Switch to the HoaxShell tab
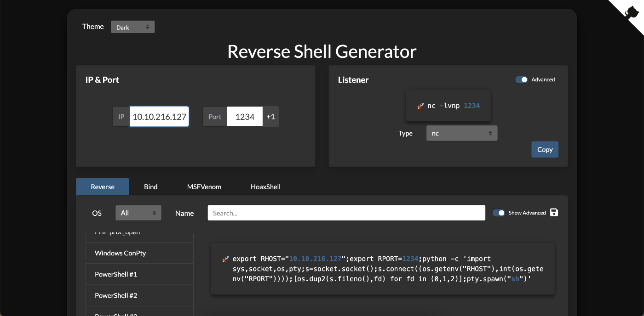Screen dimensions: 644x316 click(265, 186)
